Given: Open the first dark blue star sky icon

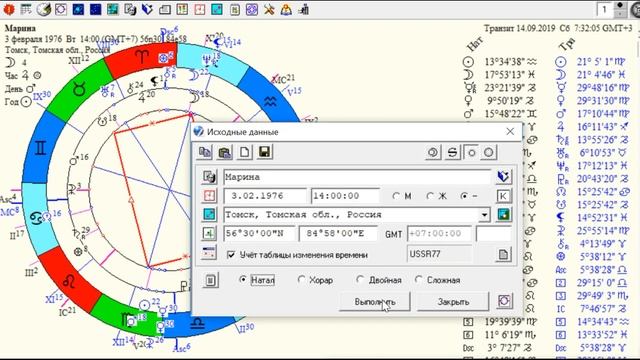Looking at the screenshot, I should point(78,9).
